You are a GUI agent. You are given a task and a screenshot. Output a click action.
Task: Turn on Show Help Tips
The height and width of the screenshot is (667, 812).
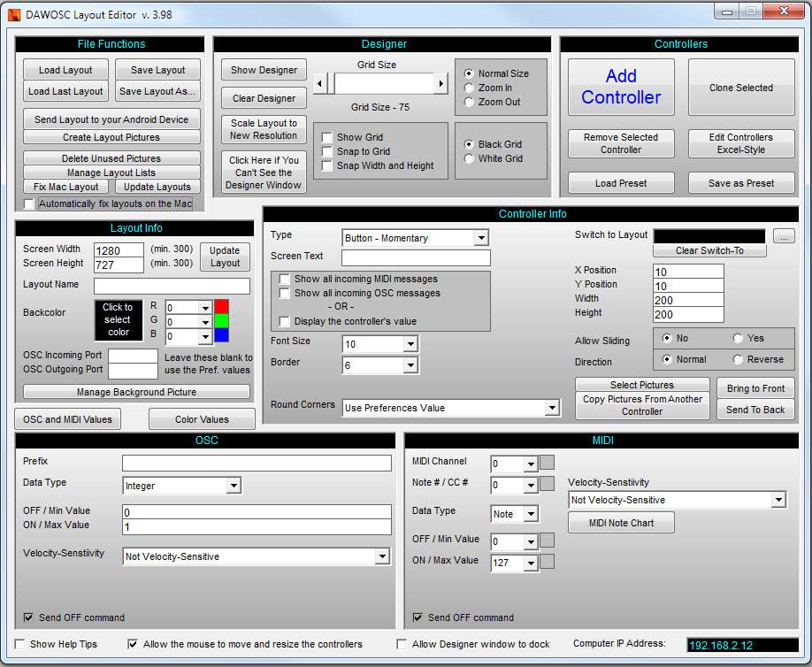20,644
